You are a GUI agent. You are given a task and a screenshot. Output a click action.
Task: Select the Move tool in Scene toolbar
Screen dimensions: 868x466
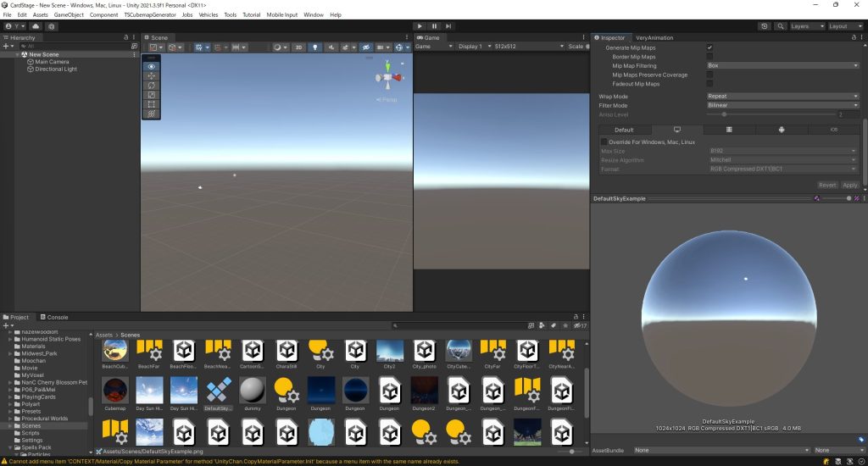(x=151, y=75)
